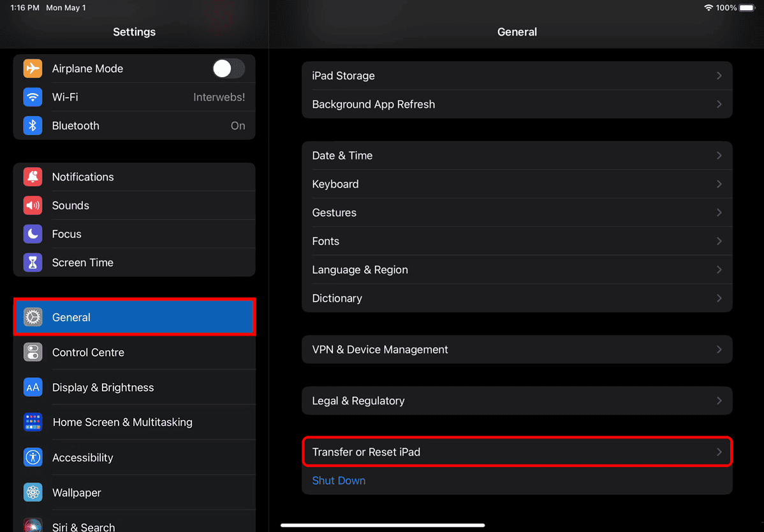
Task: Enable Airplane Mode
Action: point(228,68)
